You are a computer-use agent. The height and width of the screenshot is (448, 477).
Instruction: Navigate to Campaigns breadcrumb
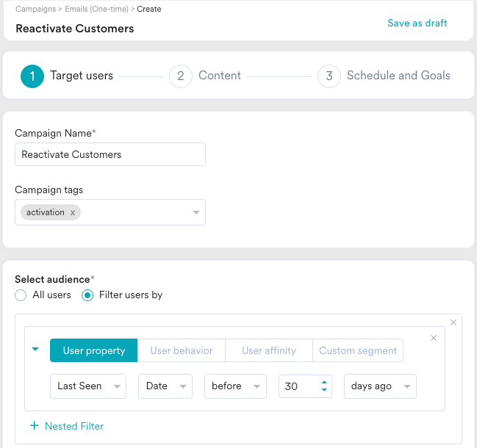point(36,10)
